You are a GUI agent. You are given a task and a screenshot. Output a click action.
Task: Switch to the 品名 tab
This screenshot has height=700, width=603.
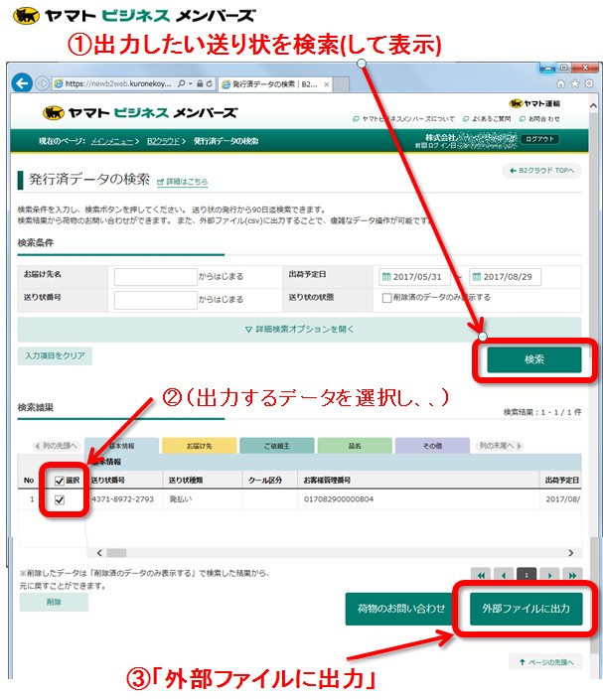[355, 446]
